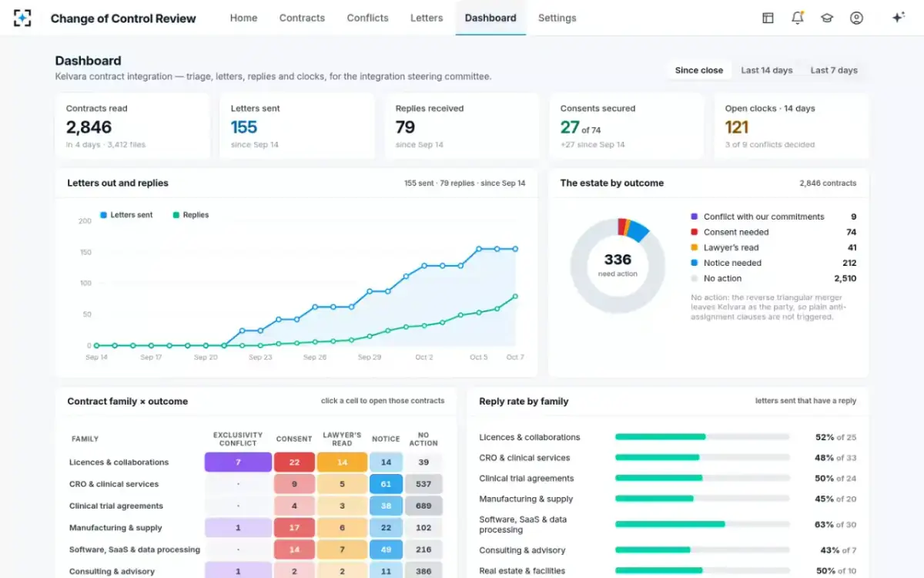Open Licences & collaborations exclusivity cell showing 7
The image size is (924, 578).
click(238, 462)
